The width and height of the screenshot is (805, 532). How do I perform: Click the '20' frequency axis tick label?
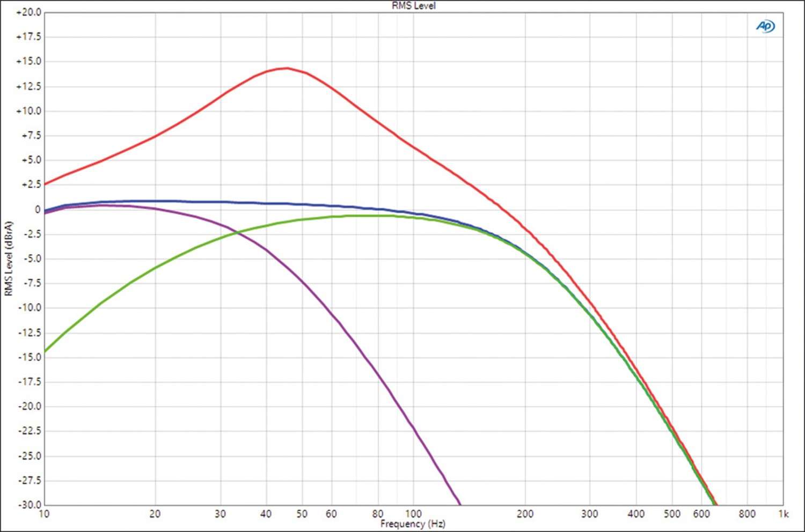[155, 514]
